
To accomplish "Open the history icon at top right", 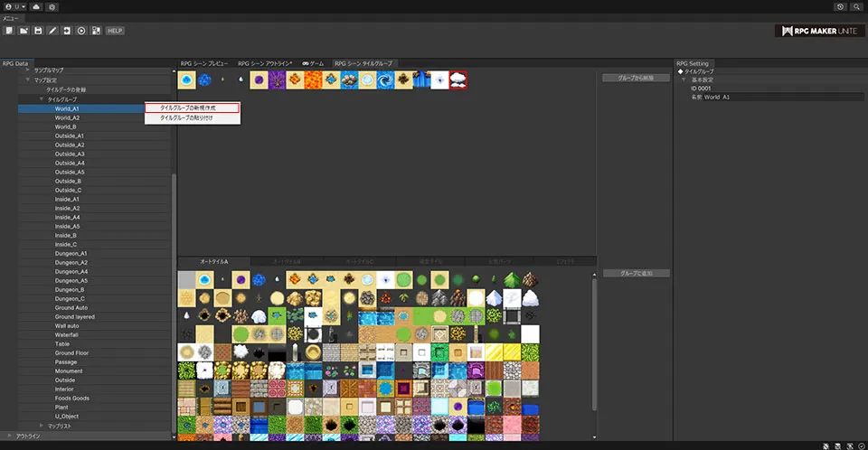I will click(840, 6).
